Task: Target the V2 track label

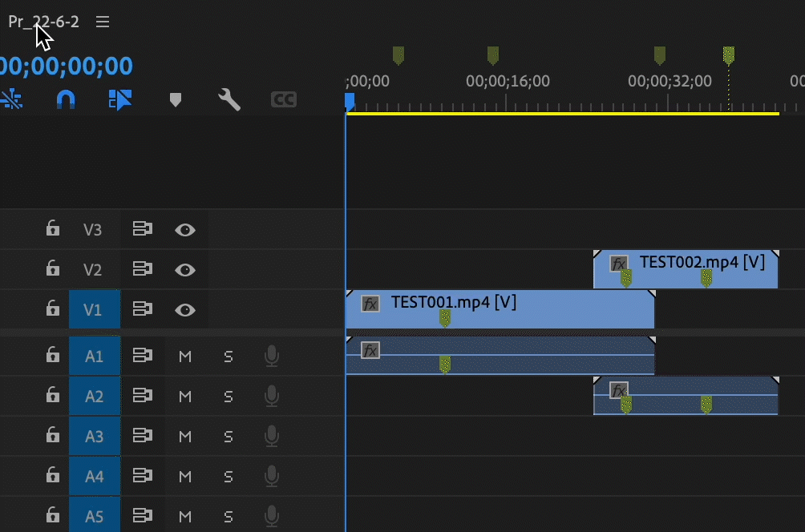Action: [93, 269]
